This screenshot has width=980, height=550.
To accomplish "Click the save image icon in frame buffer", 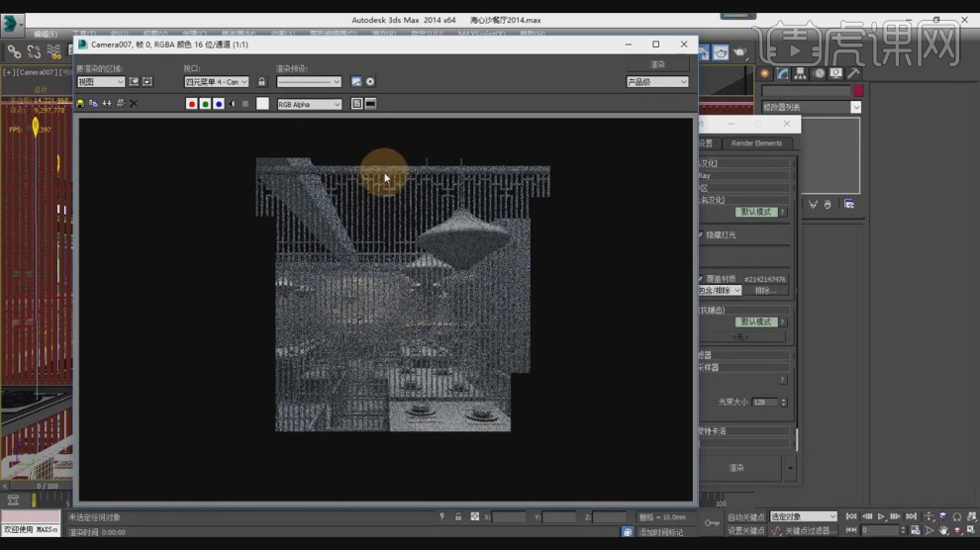I will [80, 103].
